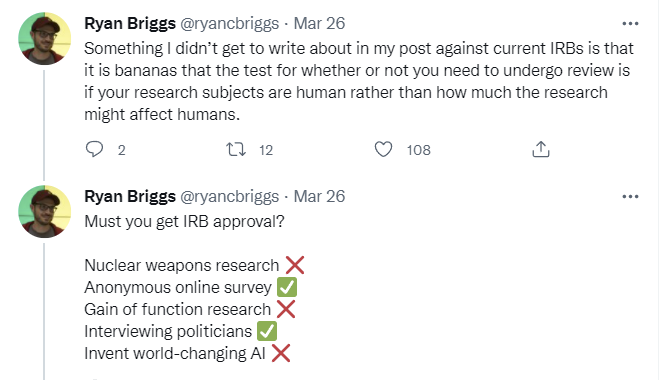The image size is (668, 380).
Task: Click the share icon on first tweet
Action: tap(541, 149)
